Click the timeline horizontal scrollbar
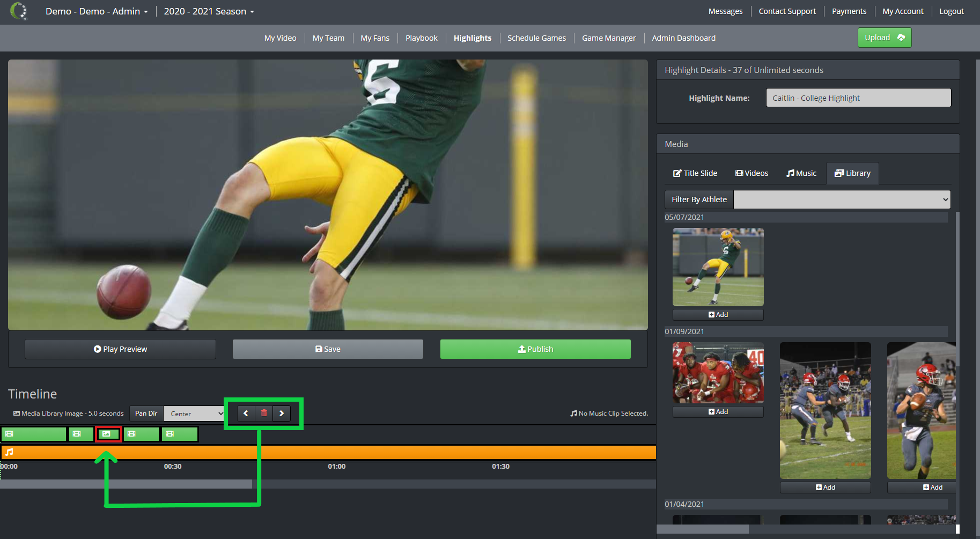The image size is (980, 539). tap(126, 484)
